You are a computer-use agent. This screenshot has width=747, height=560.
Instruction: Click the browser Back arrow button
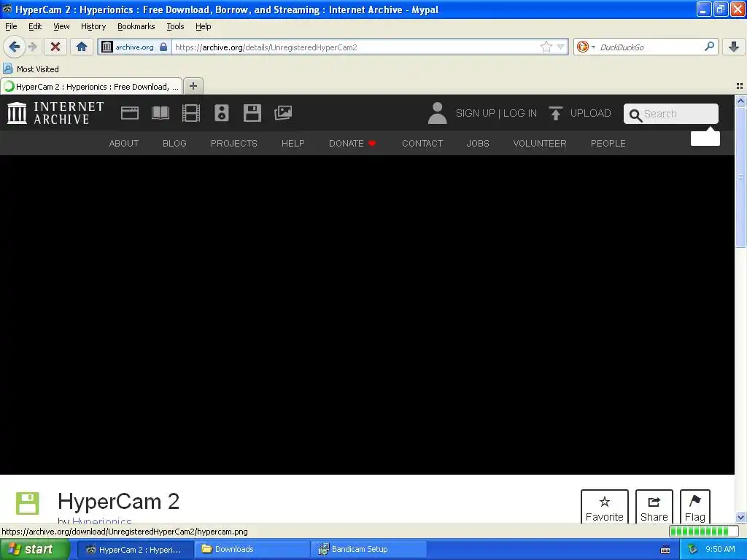15,47
